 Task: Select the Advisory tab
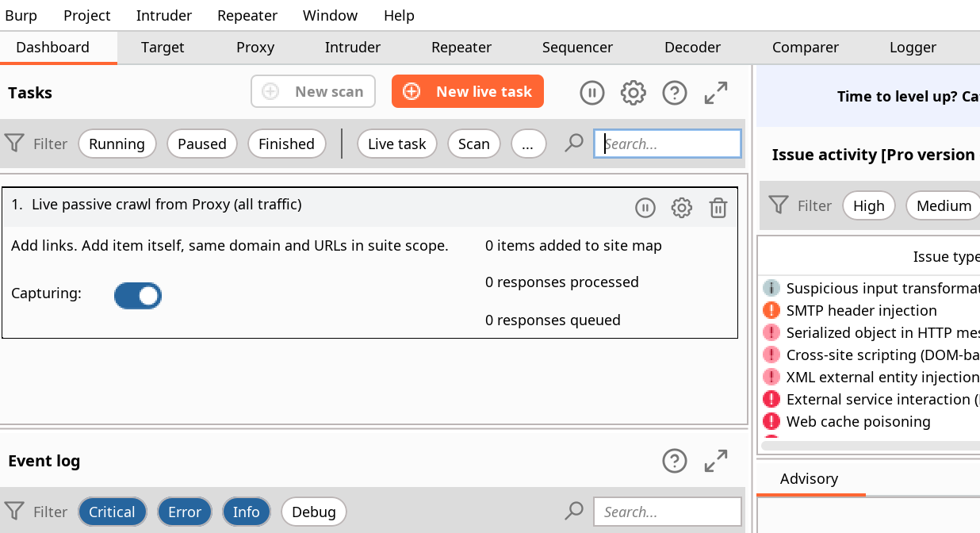[809, 479]
